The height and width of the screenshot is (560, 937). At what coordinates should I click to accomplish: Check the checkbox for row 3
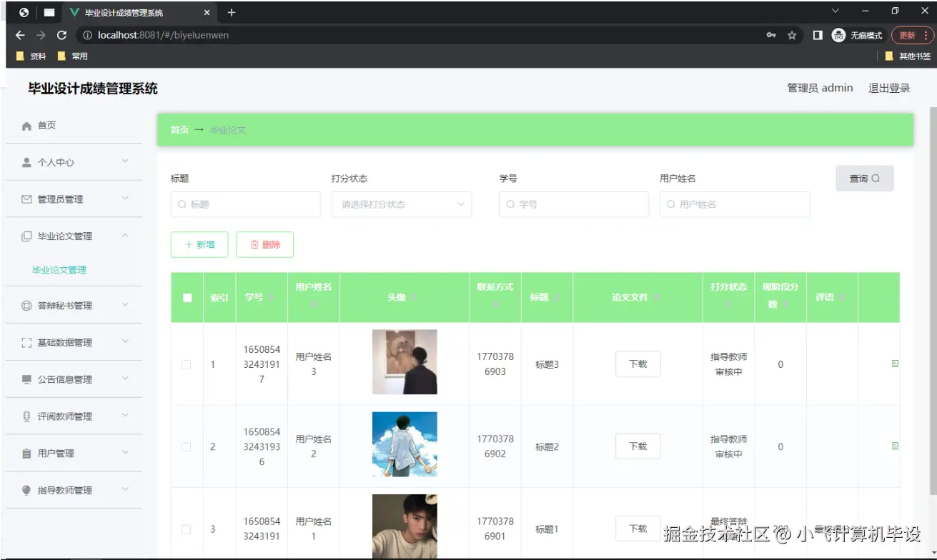pyautogui.click(x=187, y=529)
